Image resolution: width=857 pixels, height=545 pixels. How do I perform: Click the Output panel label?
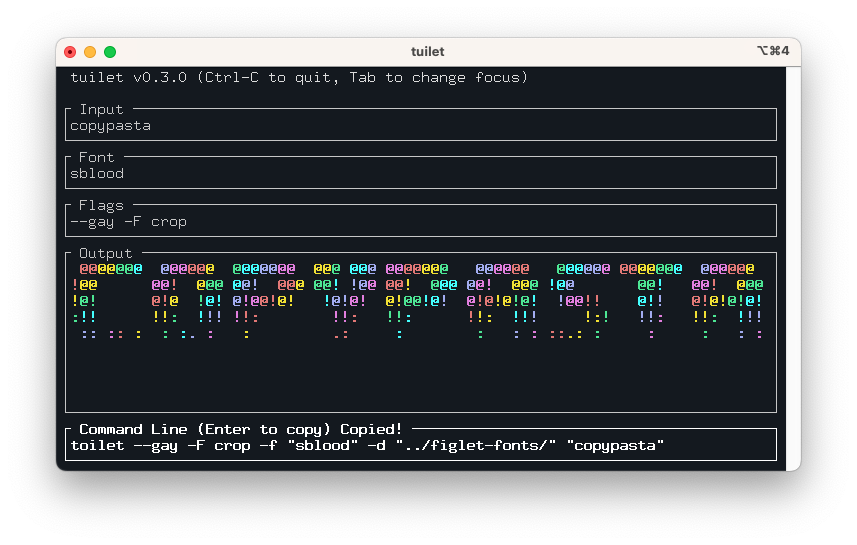(105, 253)
